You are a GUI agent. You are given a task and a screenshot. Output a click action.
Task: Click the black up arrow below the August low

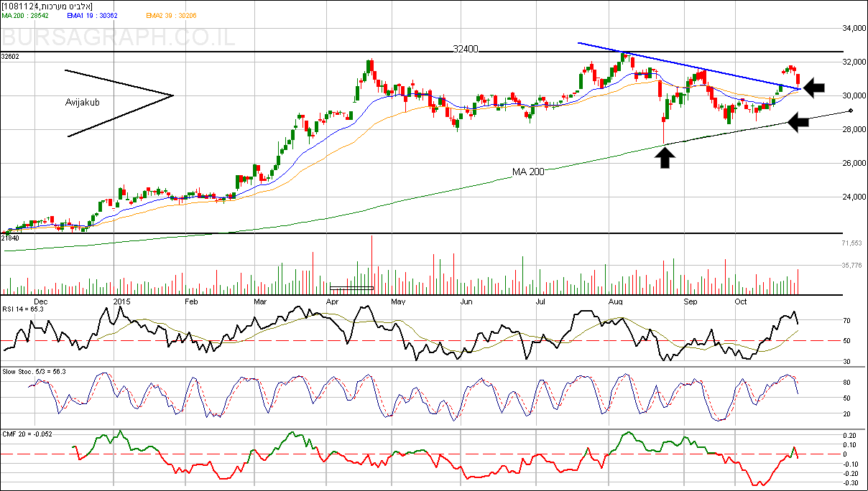pos(666,157)
